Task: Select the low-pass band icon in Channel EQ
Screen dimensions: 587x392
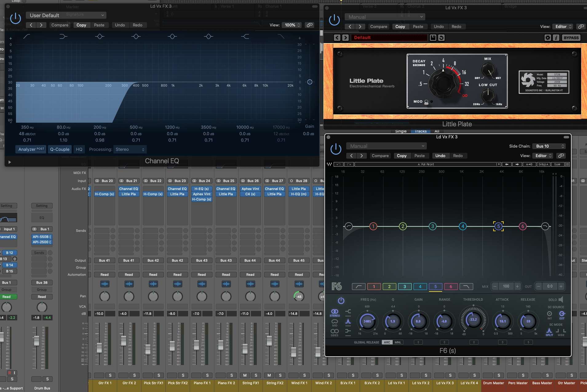Action: click(x=281, y=36)
